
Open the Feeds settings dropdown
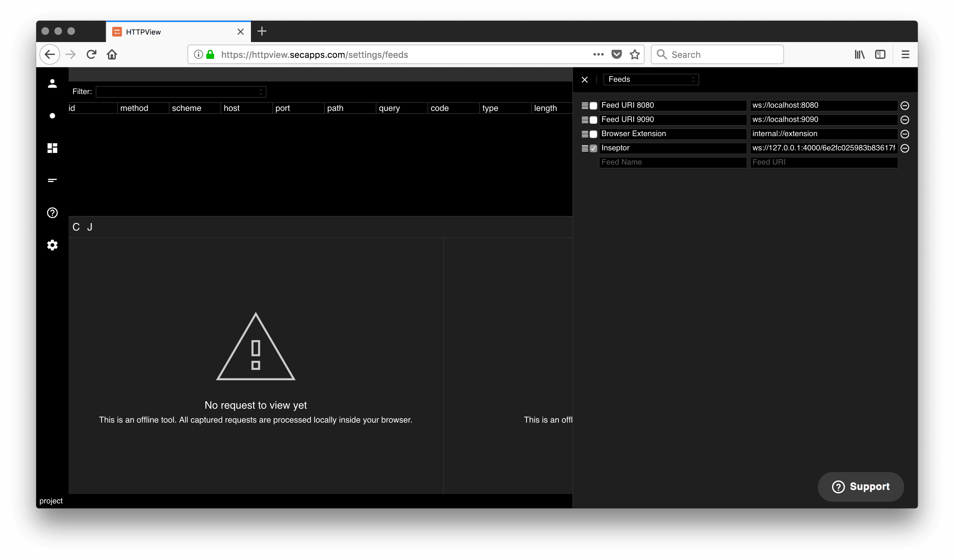coord(651,80)
